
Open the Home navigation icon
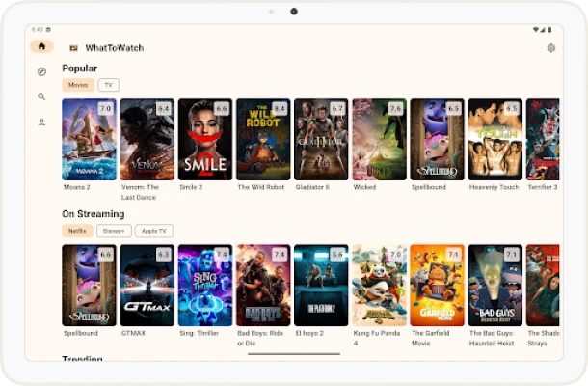tap(41, 46)
